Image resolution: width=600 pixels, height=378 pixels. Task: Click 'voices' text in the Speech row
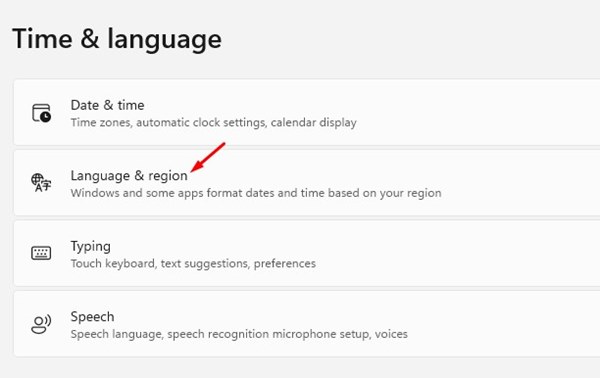click(391, 334)
